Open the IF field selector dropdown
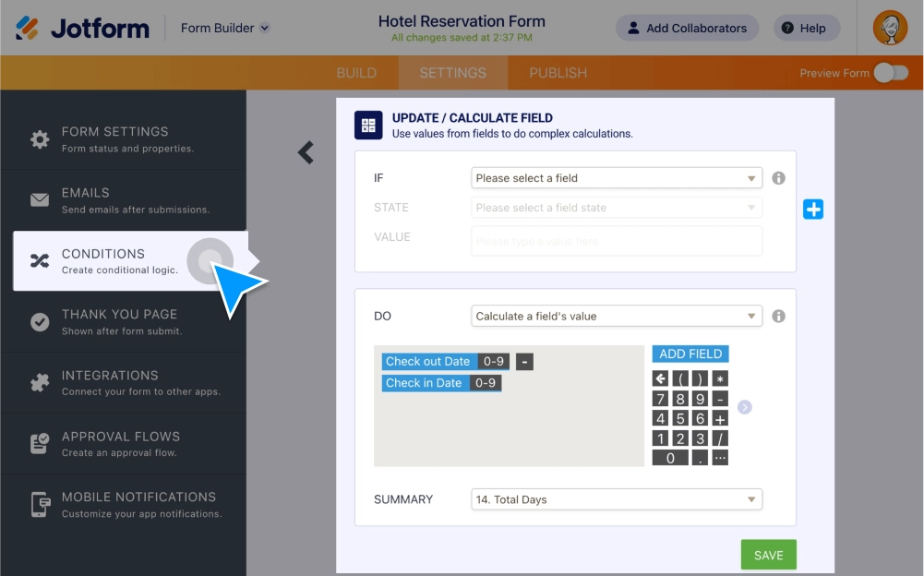Image resolution: width=924 pixels, height=576 pixels. tap(617, 177)
